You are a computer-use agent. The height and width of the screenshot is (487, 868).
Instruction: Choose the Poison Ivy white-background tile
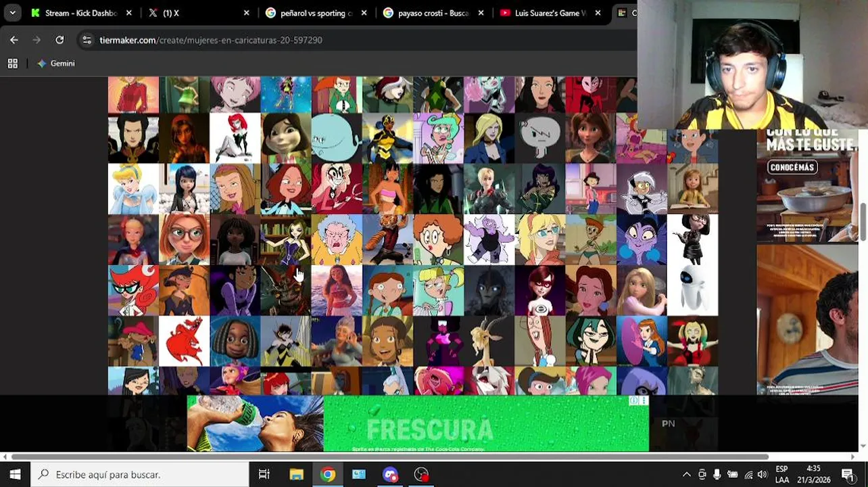pos(235,138)
